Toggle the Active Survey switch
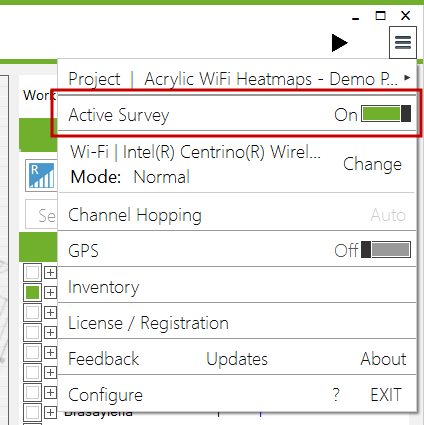The width and height of the screenshot is (424, 425). coord(386,114)
